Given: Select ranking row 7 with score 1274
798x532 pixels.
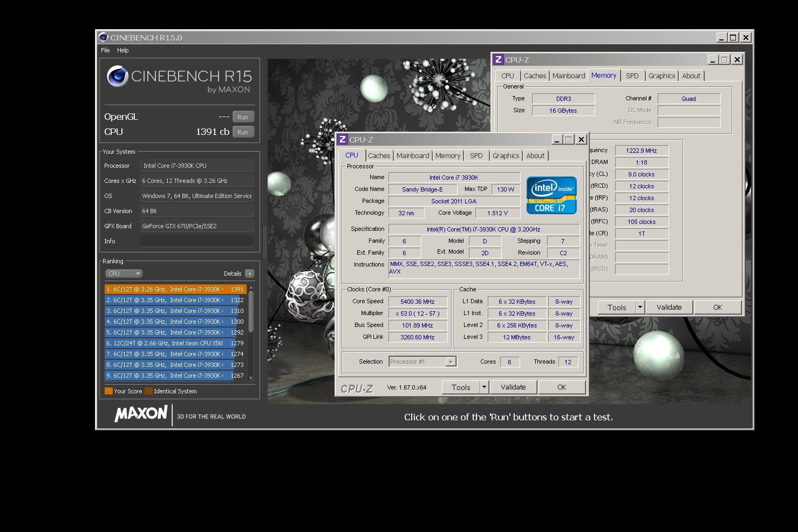Looking at the screenshot, I should [175, 354].
